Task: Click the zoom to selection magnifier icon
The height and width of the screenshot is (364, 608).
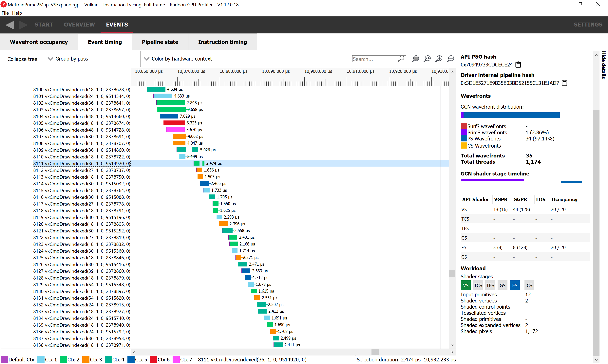Action: [415, 59]
